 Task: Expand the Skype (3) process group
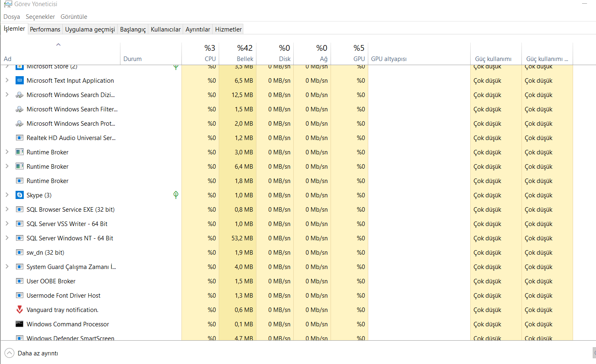(7, 195)
